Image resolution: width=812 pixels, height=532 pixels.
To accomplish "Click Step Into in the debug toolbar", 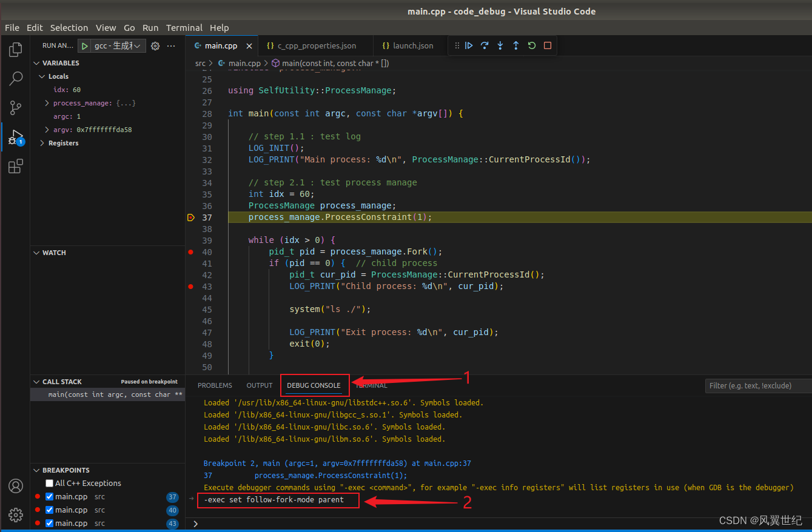I will point(500,45).
